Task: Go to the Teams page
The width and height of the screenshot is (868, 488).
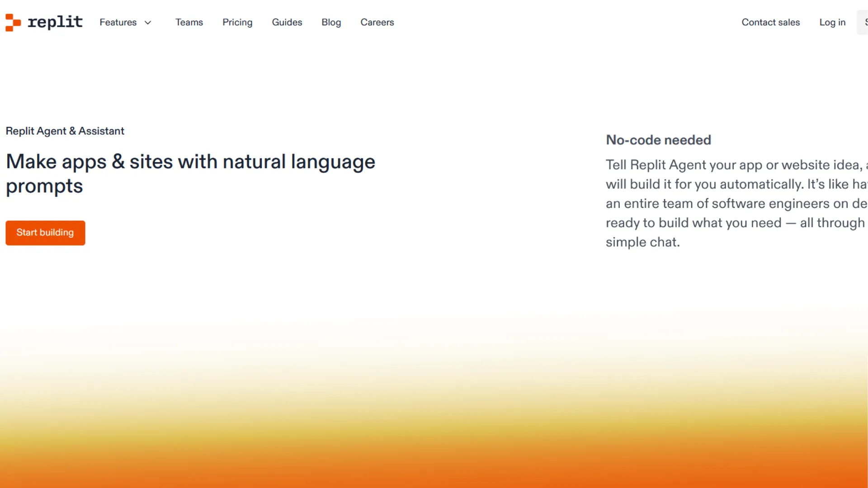Action: point(189,22)
